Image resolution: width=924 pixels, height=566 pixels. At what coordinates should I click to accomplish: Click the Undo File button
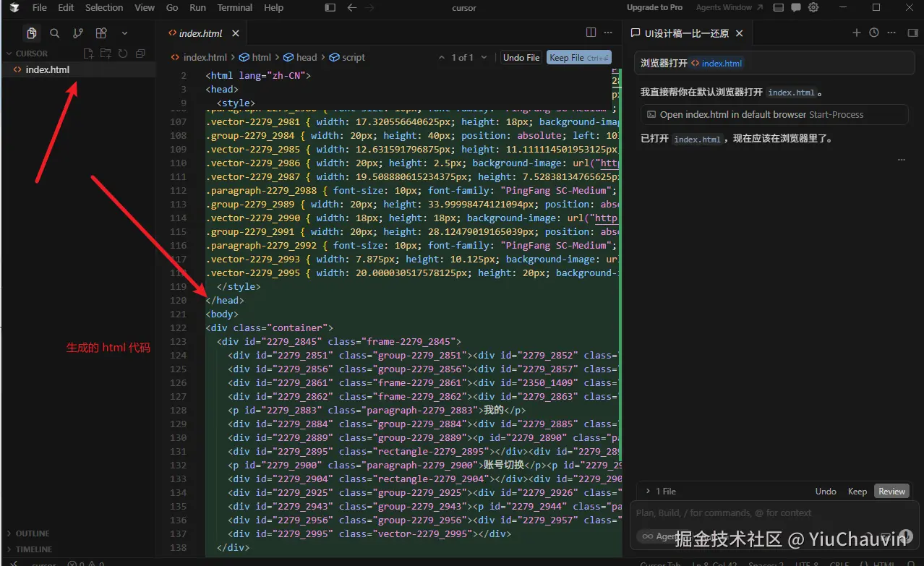pyautogui.click(x=521, y=57)
